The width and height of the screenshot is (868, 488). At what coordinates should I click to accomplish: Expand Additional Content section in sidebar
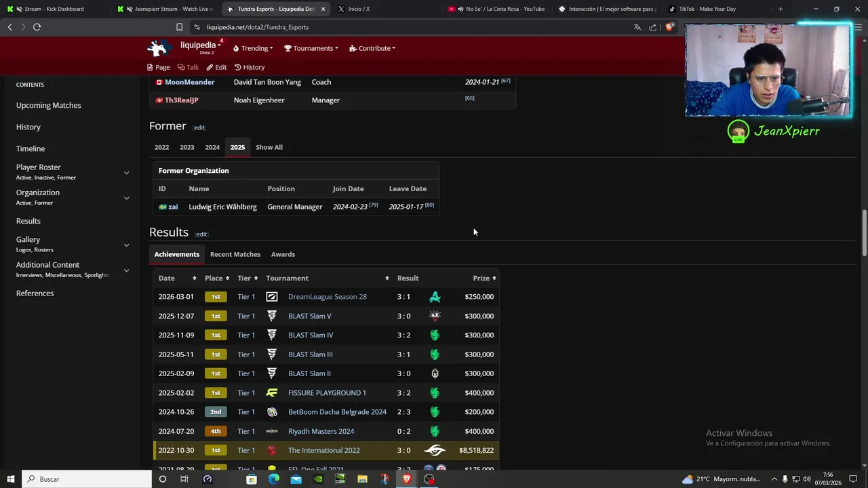(x=126, y=270)
